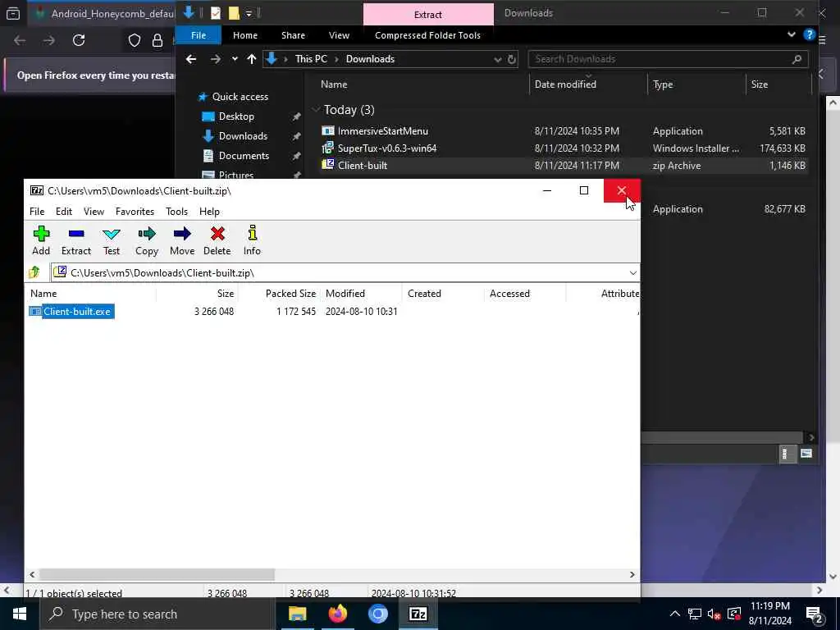This screenshot has height=630, width=840.
Task: Open the Favorites menu in 7-Zip
Action: tap(135, 212)
